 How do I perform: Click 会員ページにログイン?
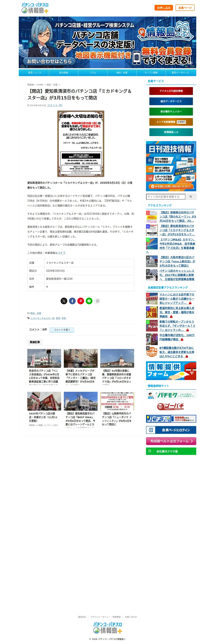[171, 430]
